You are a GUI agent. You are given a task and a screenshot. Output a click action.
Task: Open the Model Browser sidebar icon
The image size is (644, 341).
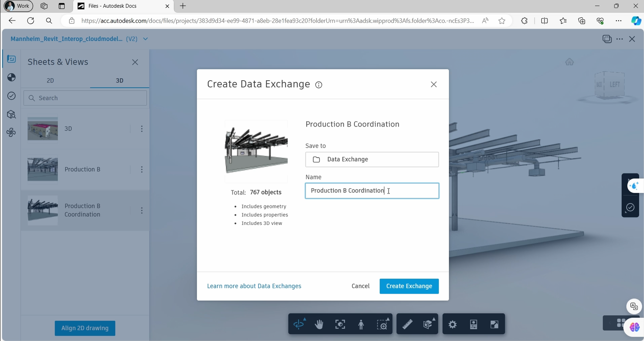pos(11,114)
